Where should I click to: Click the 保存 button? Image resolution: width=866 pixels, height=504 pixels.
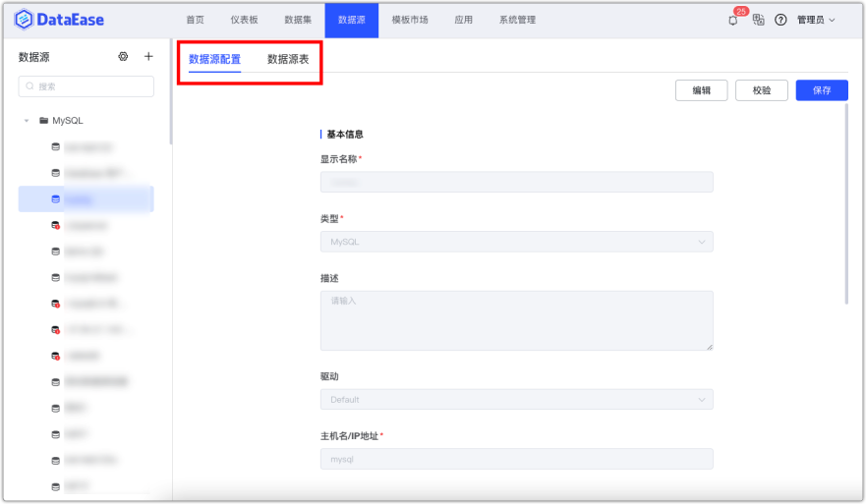click(821, 90)
